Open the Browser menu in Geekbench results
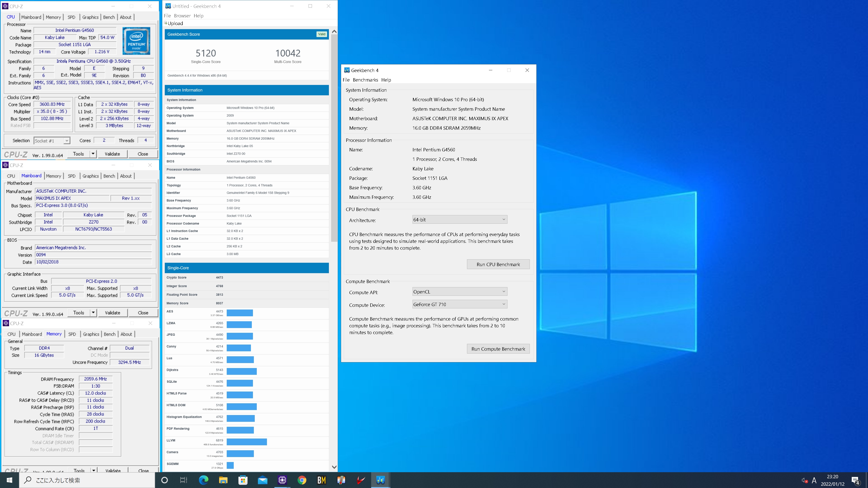 (182, 16)
